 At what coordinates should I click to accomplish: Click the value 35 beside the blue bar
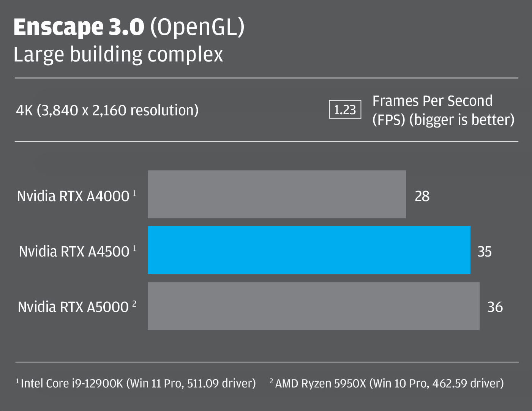point(484,252)
